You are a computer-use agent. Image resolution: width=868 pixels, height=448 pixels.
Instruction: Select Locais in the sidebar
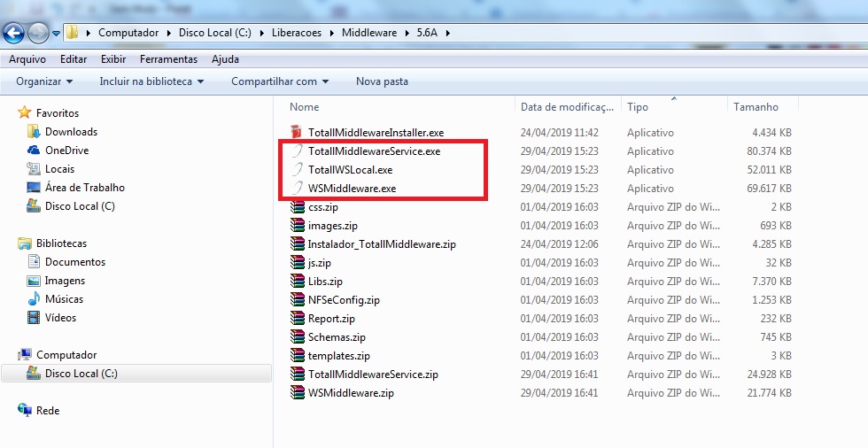coord(60,169)
